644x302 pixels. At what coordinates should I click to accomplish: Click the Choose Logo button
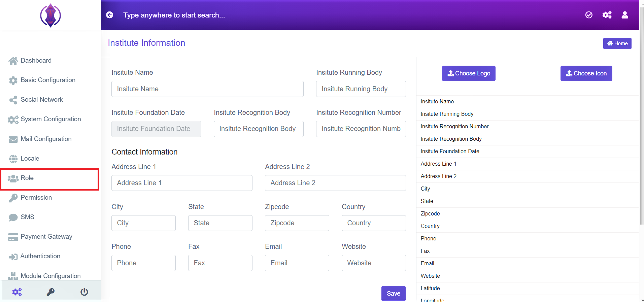[x=469, y=73]
